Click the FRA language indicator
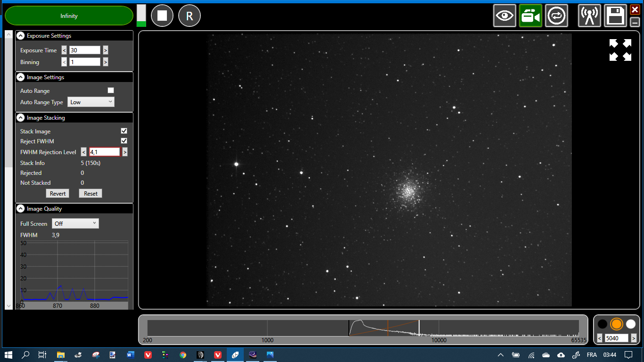The width and height of the screenshot is (644, 362). [591, 354]
